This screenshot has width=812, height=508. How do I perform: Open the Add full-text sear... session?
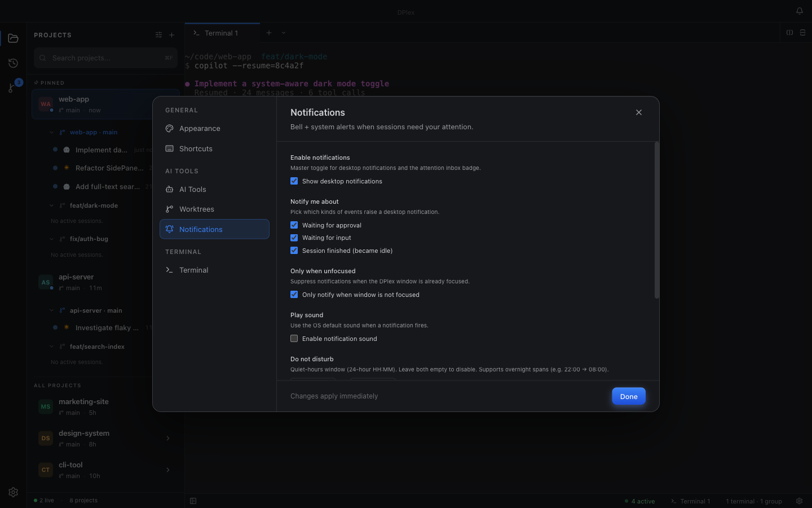pos(101,186)
